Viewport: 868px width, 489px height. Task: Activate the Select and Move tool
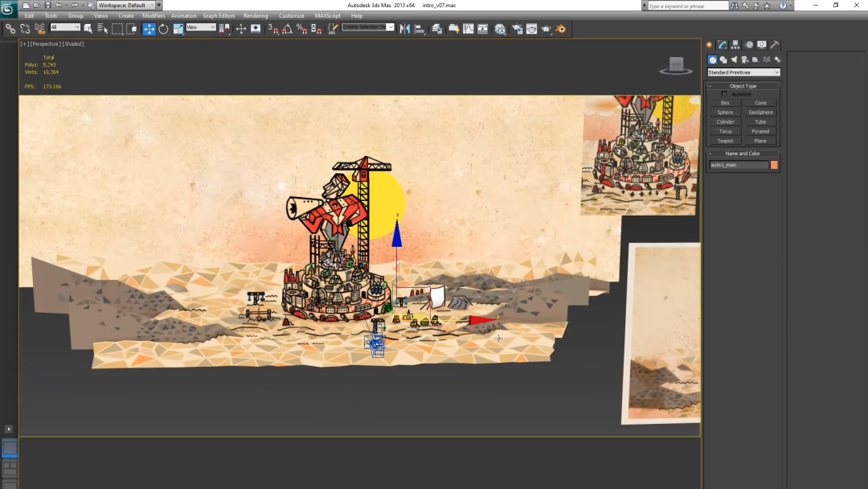pyautogui.click(x=149, y=29)
